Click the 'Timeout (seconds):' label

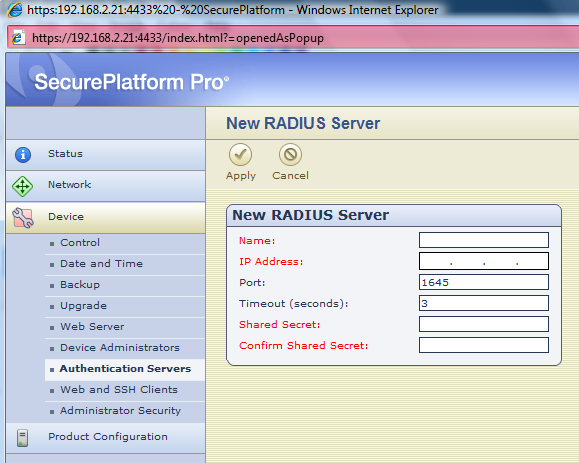(x=294, y=304)
